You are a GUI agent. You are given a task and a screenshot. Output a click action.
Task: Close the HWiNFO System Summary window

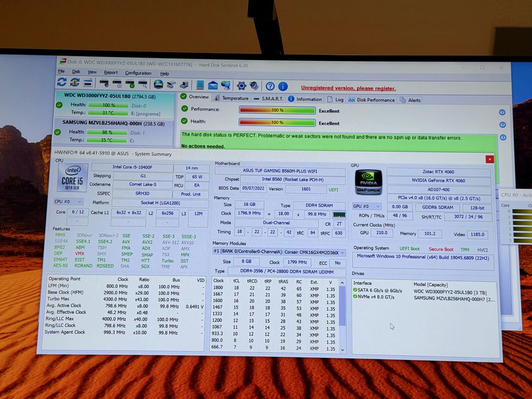489,159
